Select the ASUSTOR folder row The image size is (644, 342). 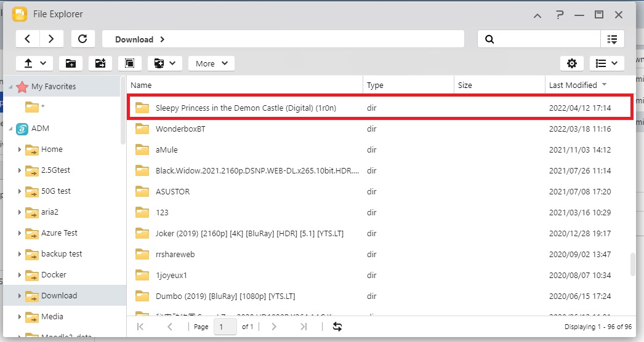pyautogui.click(x=379, y=192)
